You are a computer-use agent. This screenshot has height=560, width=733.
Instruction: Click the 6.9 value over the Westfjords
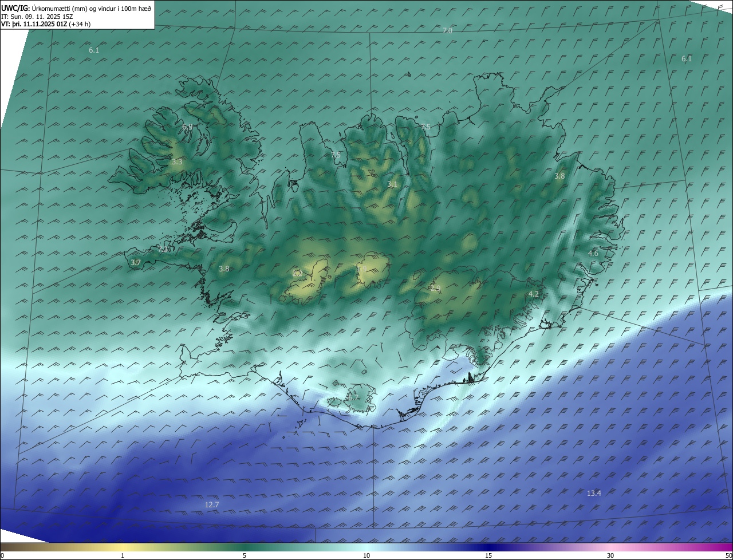click(187, 127)
